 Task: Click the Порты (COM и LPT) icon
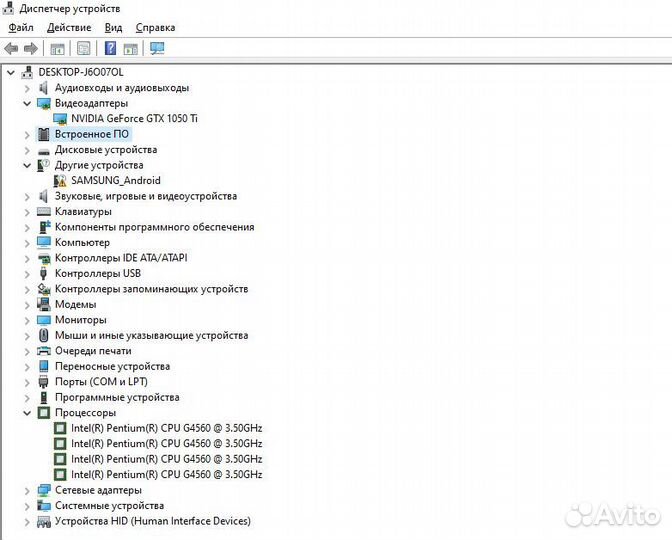(43, 382)
